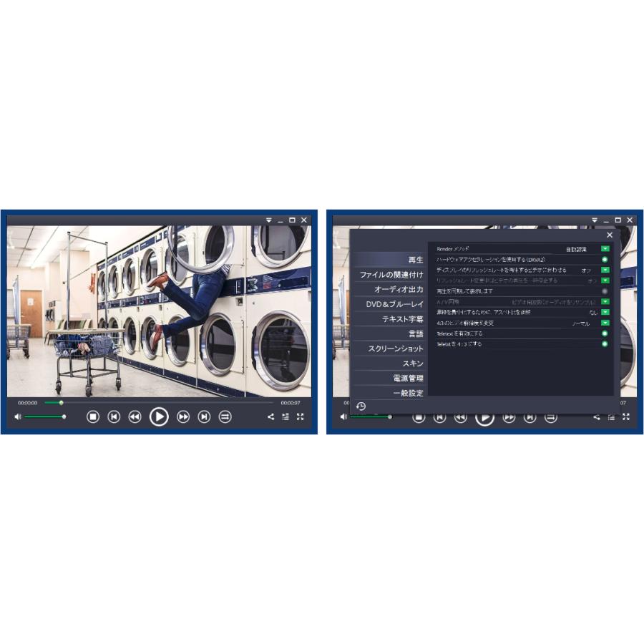Mute audio via speaker icon in left player

[x=17, y=416]
